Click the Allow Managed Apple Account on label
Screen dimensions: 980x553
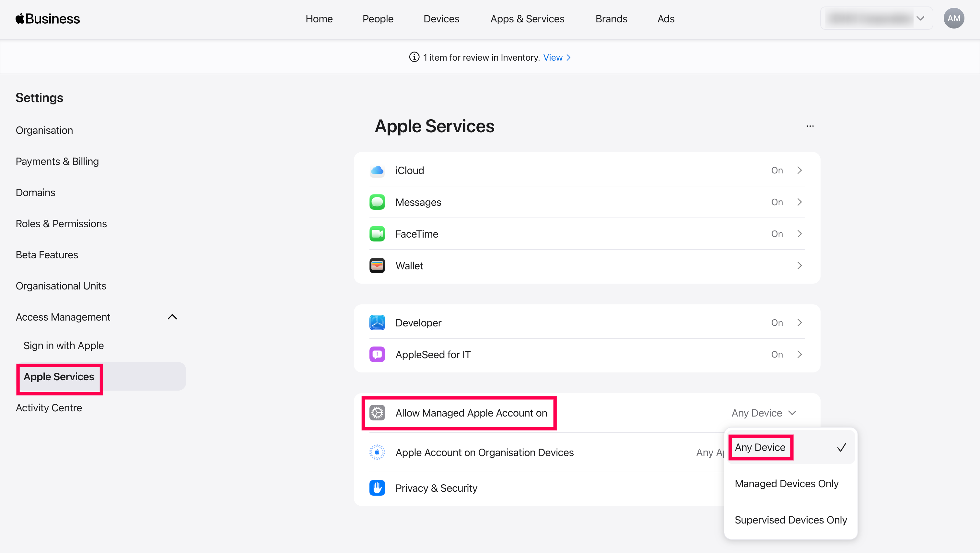471,413
